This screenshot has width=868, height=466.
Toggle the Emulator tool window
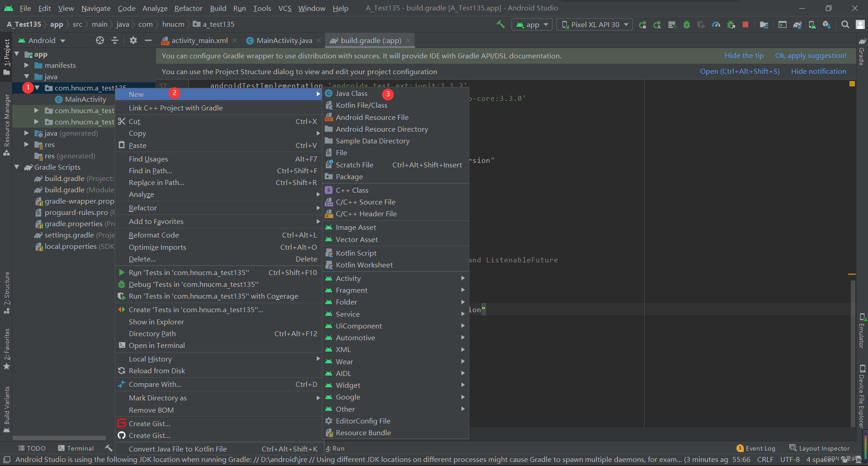[862, 331]
